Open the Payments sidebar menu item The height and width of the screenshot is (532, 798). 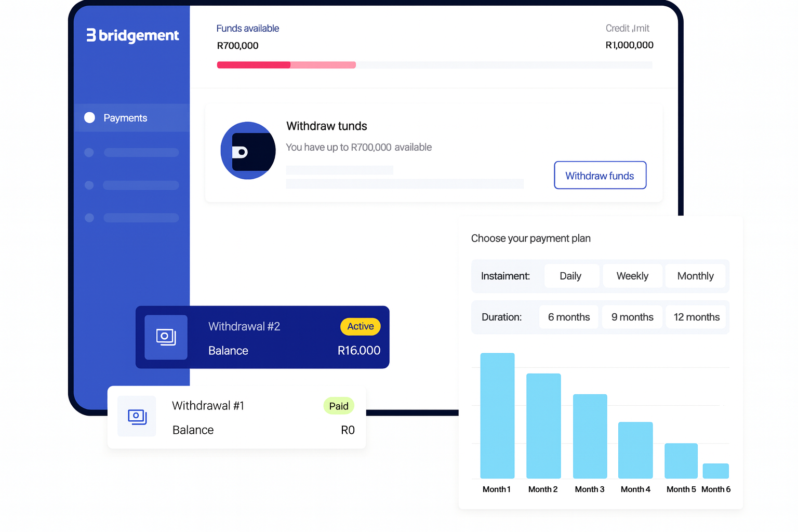click(125, 118)
